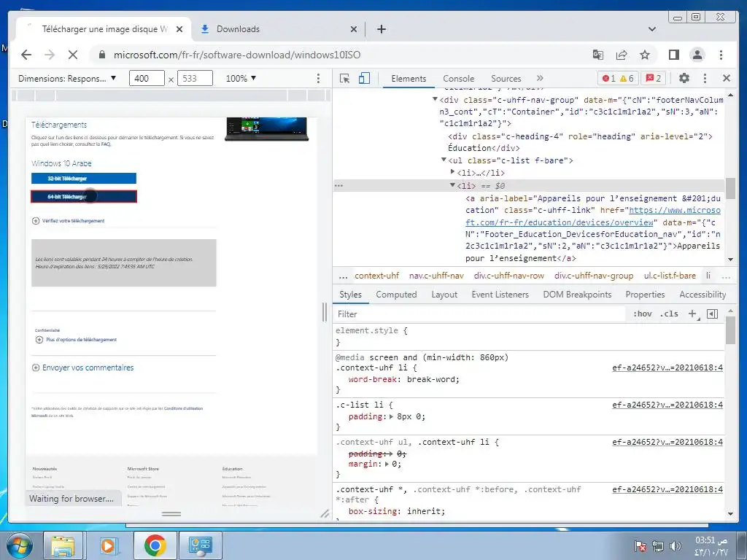
Task: Click the viewport height field 533
Action: click(x=195, y=79)
